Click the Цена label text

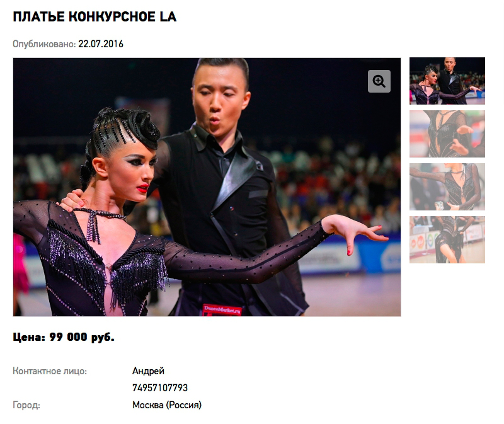(29, 337)
